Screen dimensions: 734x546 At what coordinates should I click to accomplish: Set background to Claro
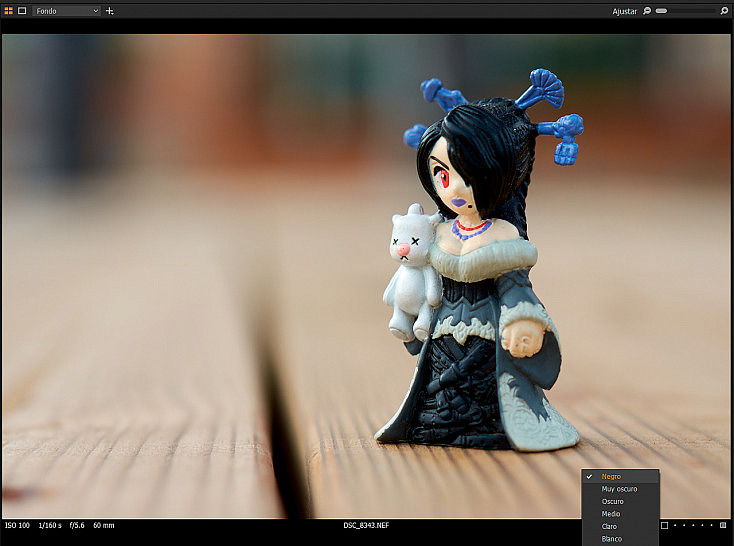[620, 527]
